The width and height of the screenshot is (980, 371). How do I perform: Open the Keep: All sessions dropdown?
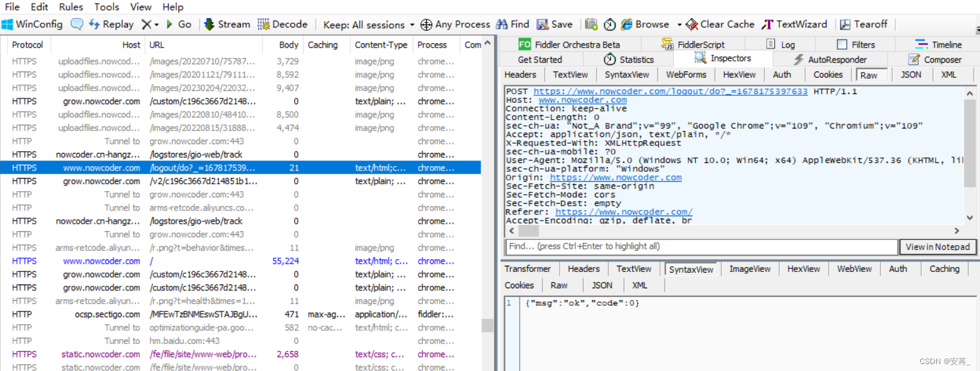point(369,24)
